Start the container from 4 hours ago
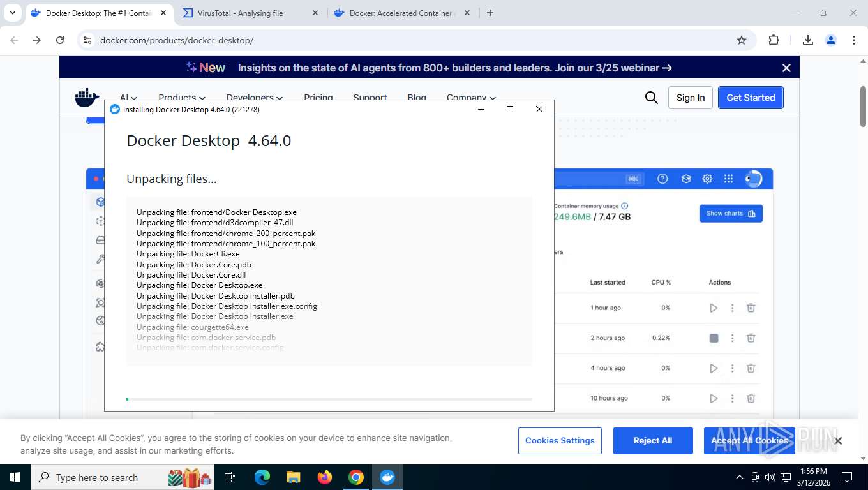This screenshot has width=868, height=490. pyautogui.click(x=714, y=368)
